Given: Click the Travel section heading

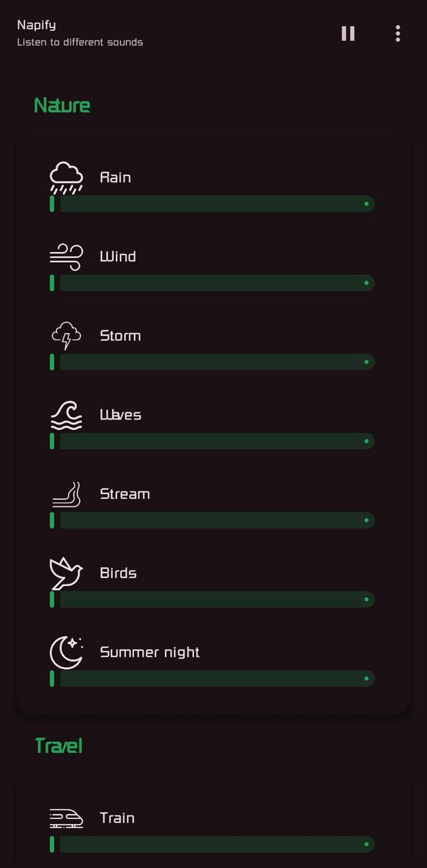Looking at the screenshot, I should [x=59, y=746].
